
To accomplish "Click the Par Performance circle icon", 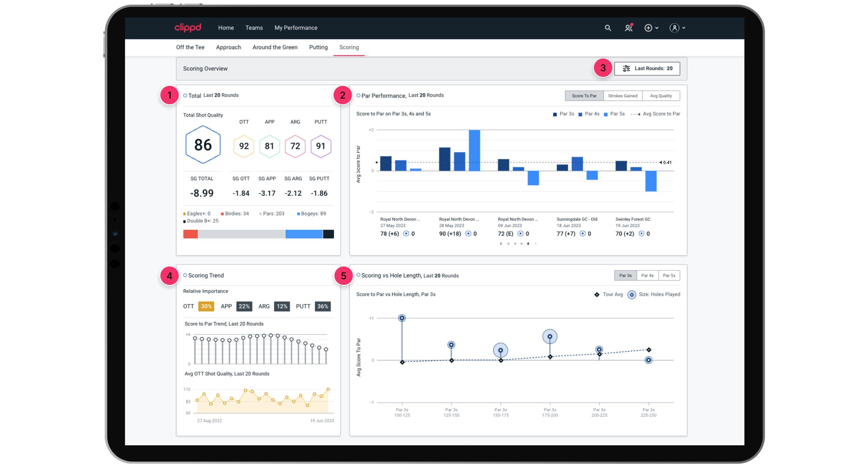I will click(x=358, y=96).
